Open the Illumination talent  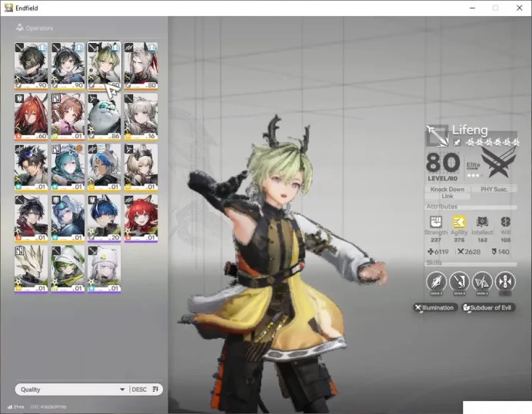[435, 307]
